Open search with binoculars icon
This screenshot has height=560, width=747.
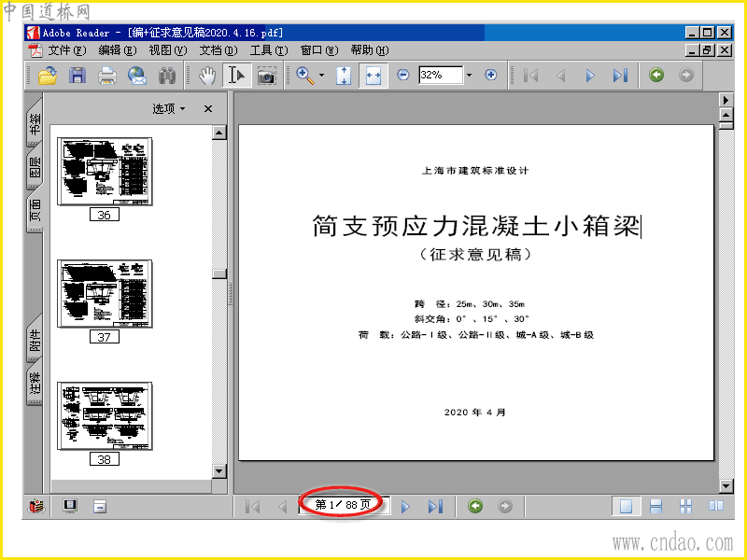pos(167,76)
